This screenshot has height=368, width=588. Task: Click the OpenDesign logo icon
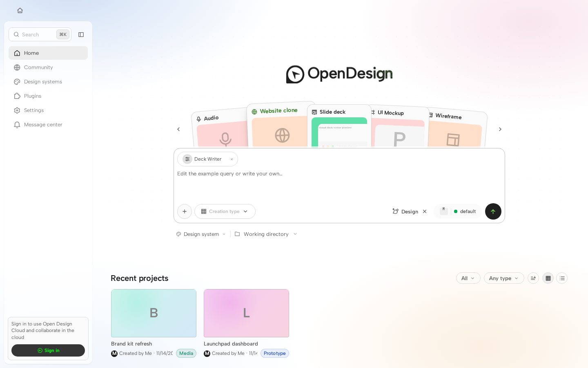click(x=295, y=74)
